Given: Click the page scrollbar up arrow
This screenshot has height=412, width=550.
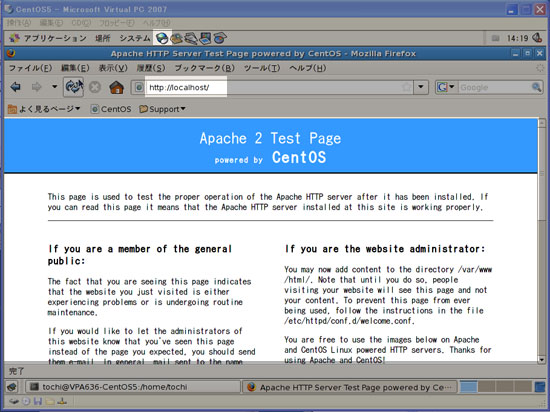Looking at the screenshot, I should tap(542, 123).
